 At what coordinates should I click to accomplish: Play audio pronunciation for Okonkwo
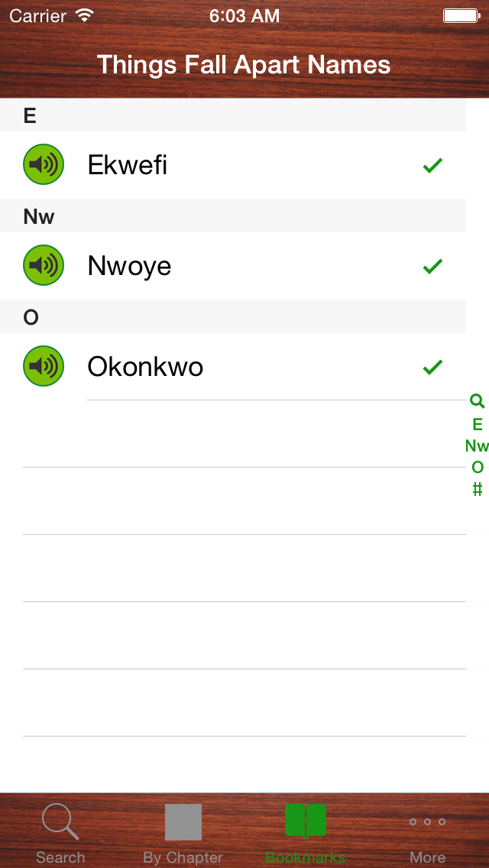44,366
